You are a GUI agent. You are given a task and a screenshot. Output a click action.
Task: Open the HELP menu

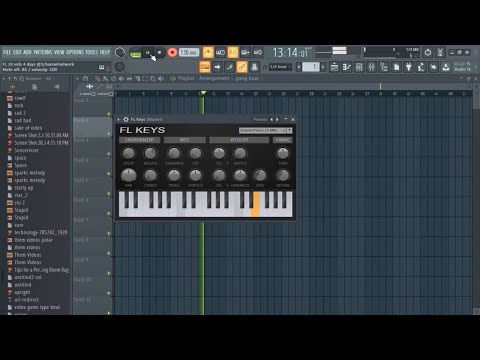(105, 52)
